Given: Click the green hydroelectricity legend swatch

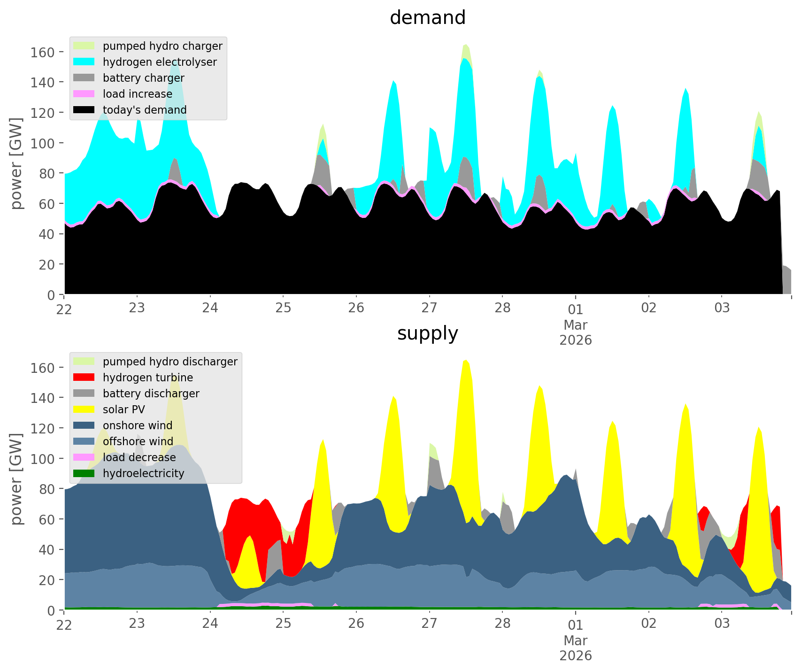Looking at the screenshot, I should click(x=85, y=473).
